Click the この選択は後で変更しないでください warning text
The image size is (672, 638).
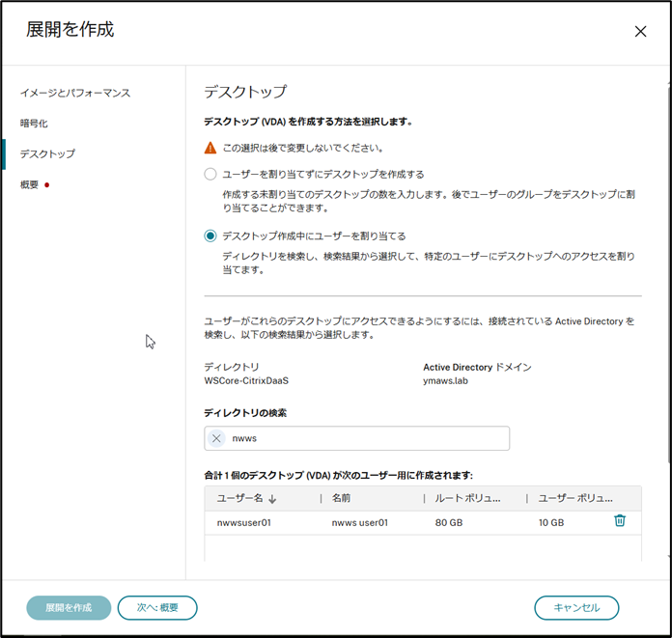[302, 148]
